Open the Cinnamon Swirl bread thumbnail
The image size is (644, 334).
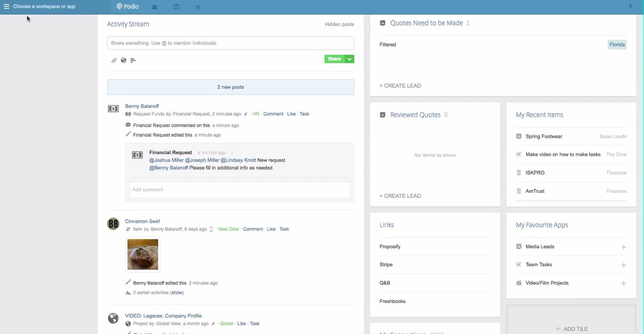(x=143, y=254)
